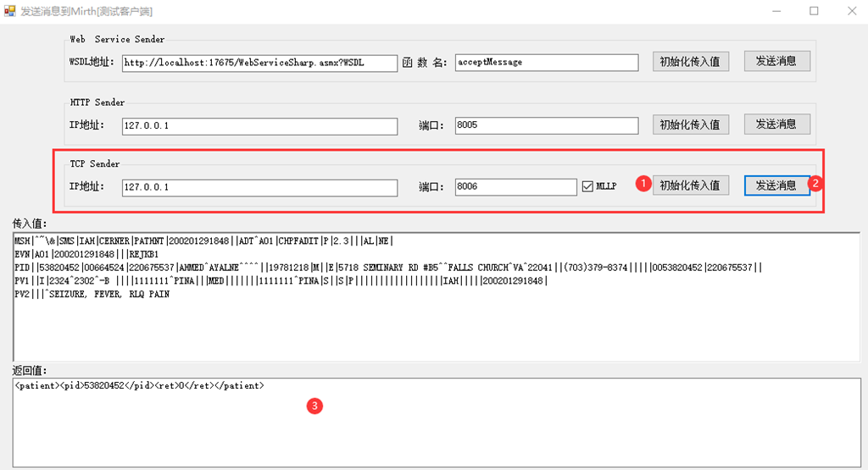
Task: Click 初始化传入值 in Web Service Sender
Action: tap(690, 61)
